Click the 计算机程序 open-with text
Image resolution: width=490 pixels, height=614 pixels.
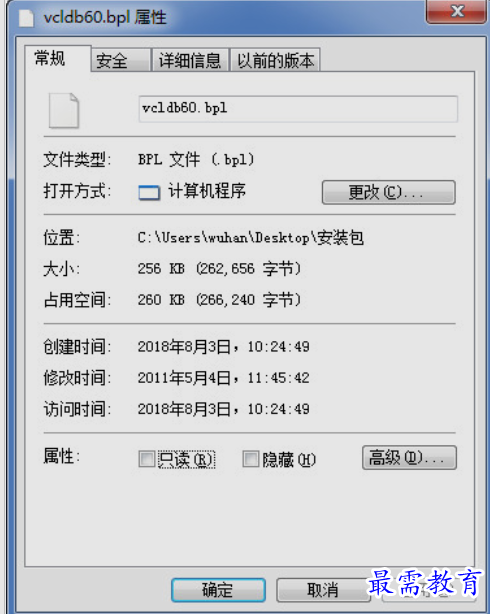tap(207, 191)
